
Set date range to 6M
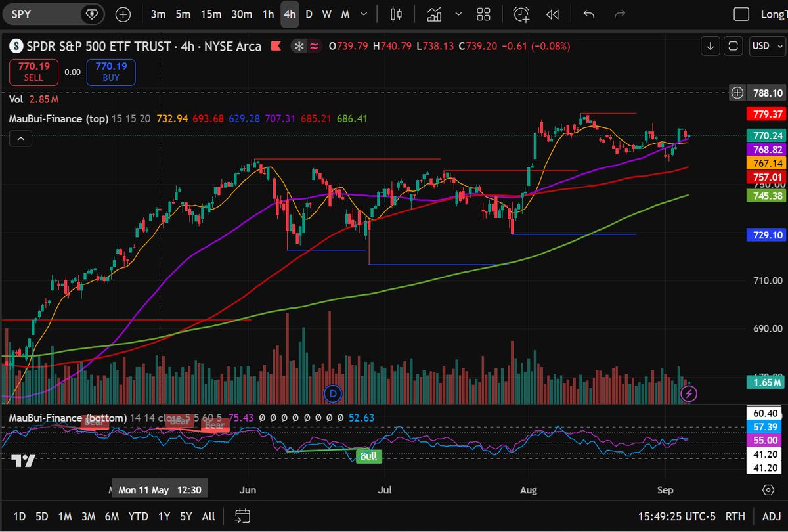[112, 516]
